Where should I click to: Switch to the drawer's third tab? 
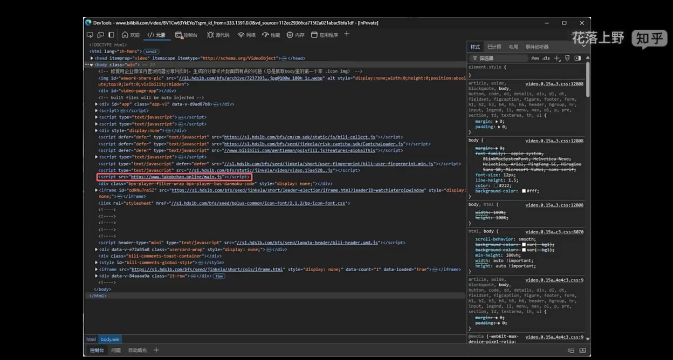pyautogui.click(x=137, y=350)
